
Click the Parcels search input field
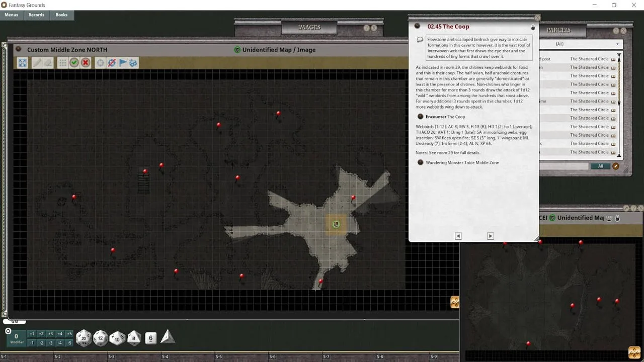click(563, 166)
